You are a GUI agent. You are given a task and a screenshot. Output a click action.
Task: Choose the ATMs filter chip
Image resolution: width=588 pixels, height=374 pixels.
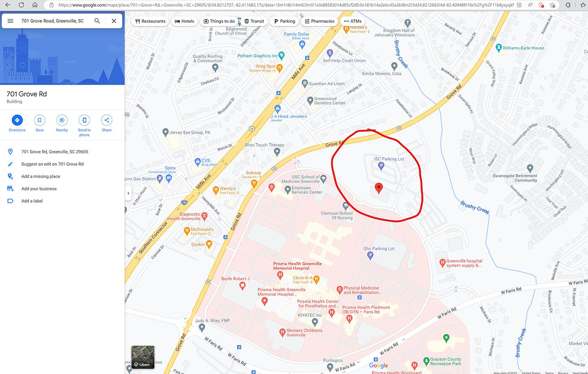tap(352, 21)
